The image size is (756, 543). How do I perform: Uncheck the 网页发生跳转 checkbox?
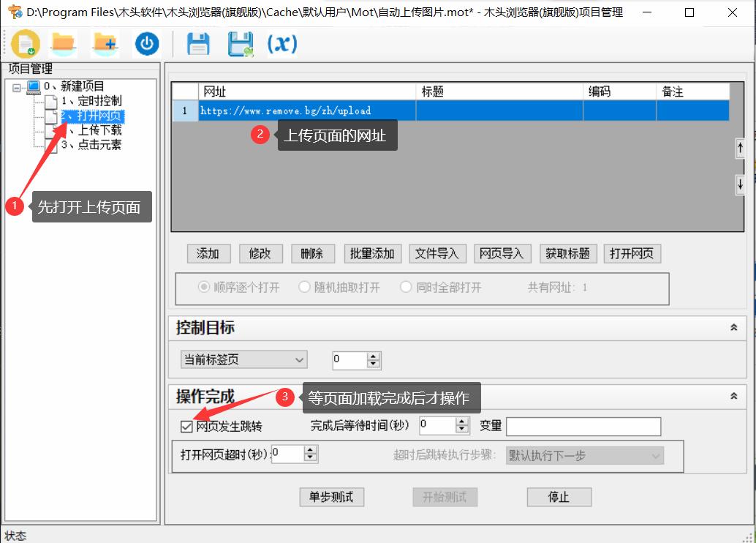pos(186,425)
